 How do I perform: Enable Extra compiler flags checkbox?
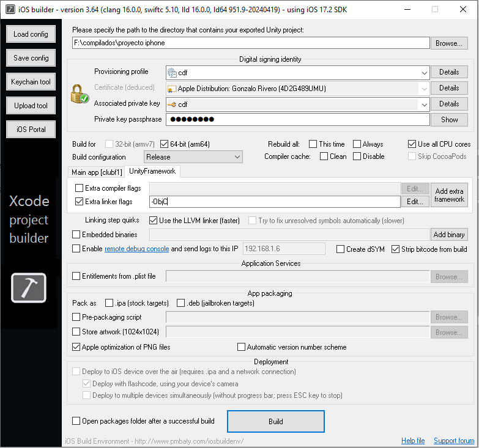(x=79, y=188)
